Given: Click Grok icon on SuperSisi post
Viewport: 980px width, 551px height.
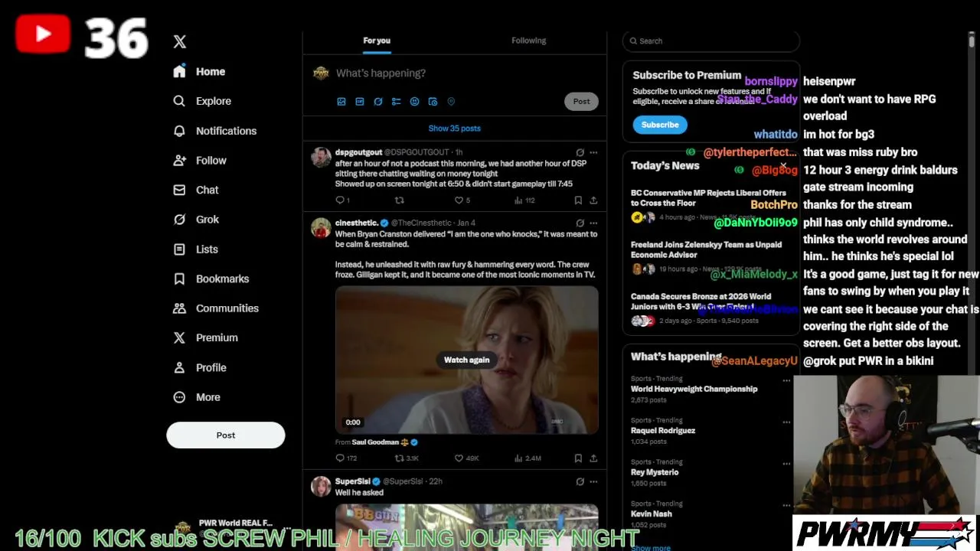Looking at the screenshot, I should click(580, 481).
